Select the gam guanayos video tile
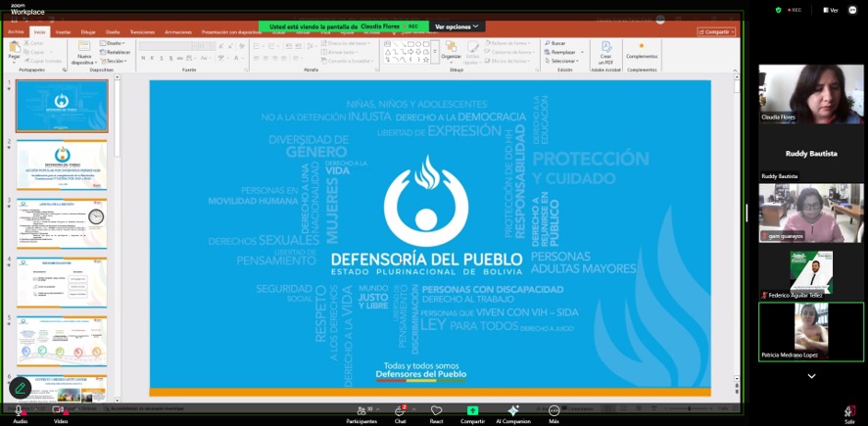The height and width of the screenshot is (426, 868). tap(811, 213)
